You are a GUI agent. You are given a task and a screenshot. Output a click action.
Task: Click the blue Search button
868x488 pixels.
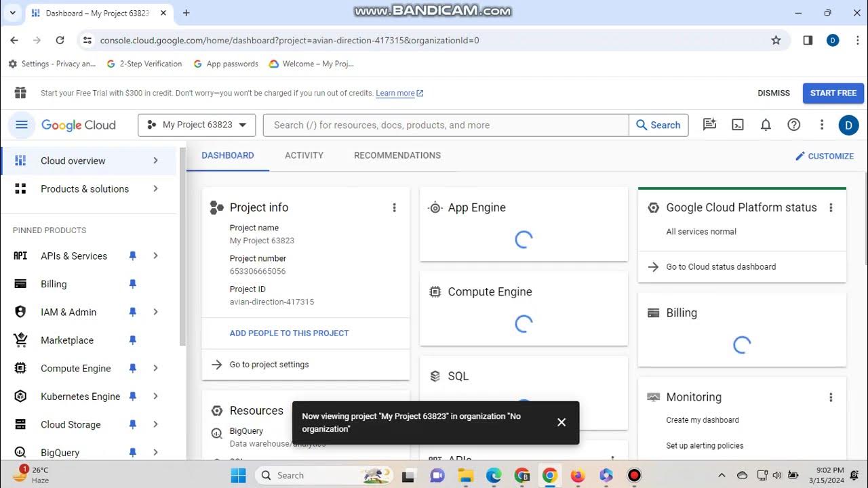658,125
